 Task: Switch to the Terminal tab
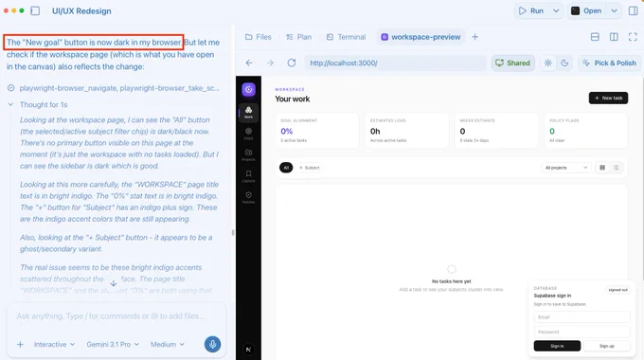click(x=347, y=37)
